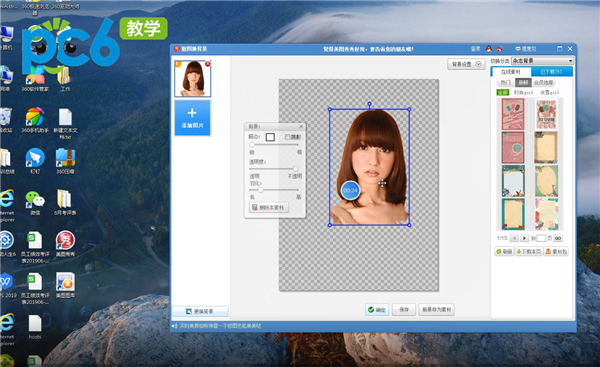Select the 最新 filter tab
This screenshot has height=367, width=600.
tap(523, 82)
